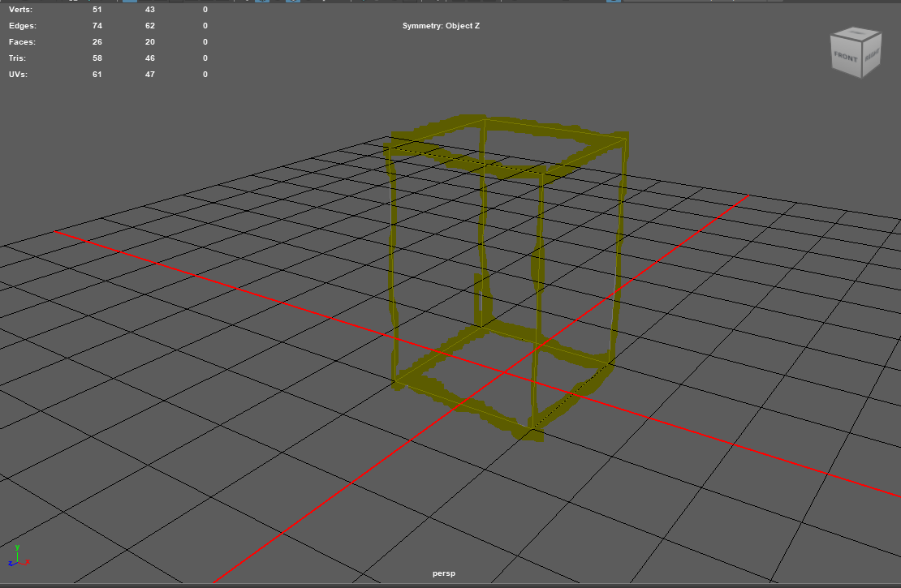
Task: Click the Faces value 26
Action: pyautogui.click(x=97, y=42)
